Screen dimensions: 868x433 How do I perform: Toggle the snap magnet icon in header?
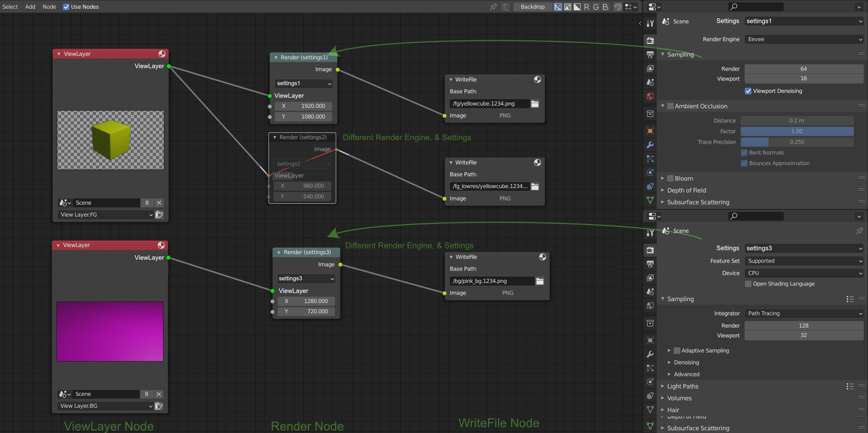coord(618,7)
